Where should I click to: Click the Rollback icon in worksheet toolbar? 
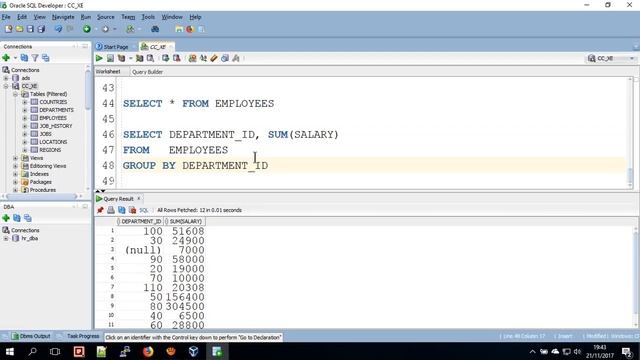click(176, 58)
